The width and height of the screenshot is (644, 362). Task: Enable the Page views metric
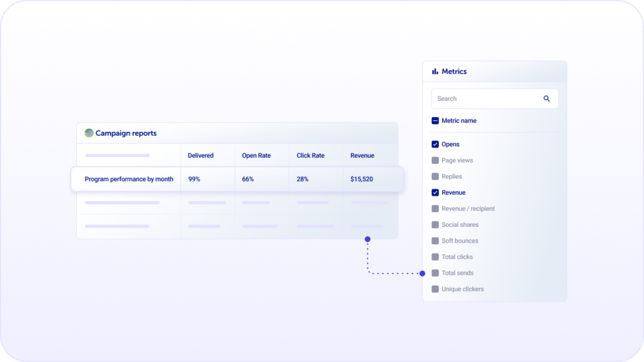435,160
